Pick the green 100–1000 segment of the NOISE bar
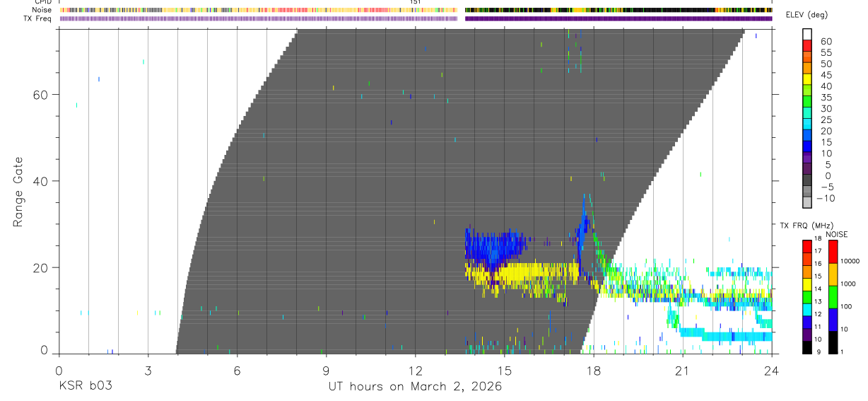Viewport: 868px width, 401px height. [x=833, y=296]
